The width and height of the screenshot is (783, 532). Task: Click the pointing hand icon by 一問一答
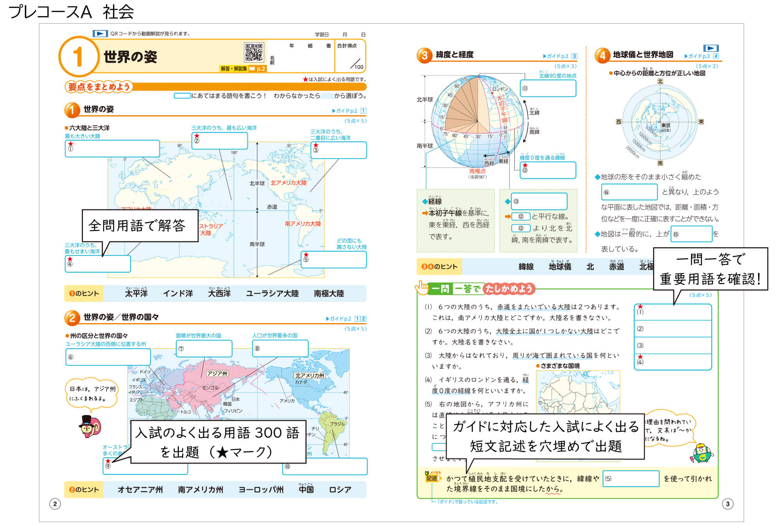tap(422, 287)
